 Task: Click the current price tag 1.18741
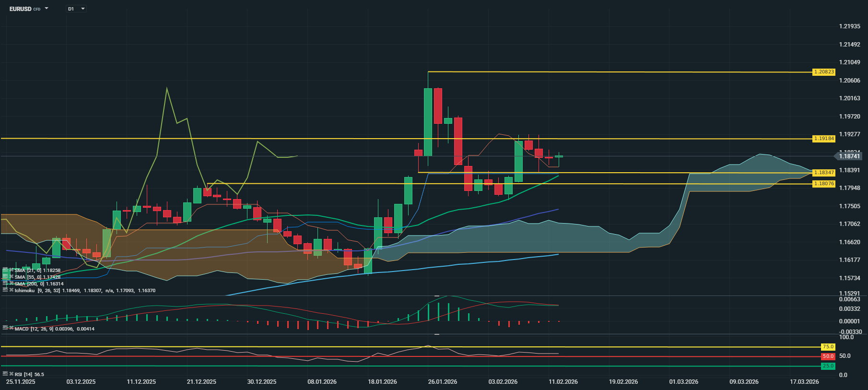click(x=849, y=156)
